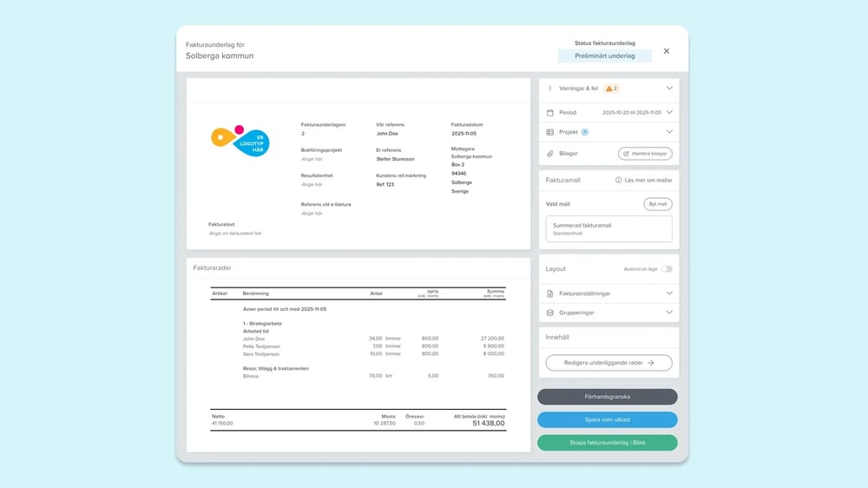
Task: Click the warning triangle badge icon
Action: coord(609,89)
